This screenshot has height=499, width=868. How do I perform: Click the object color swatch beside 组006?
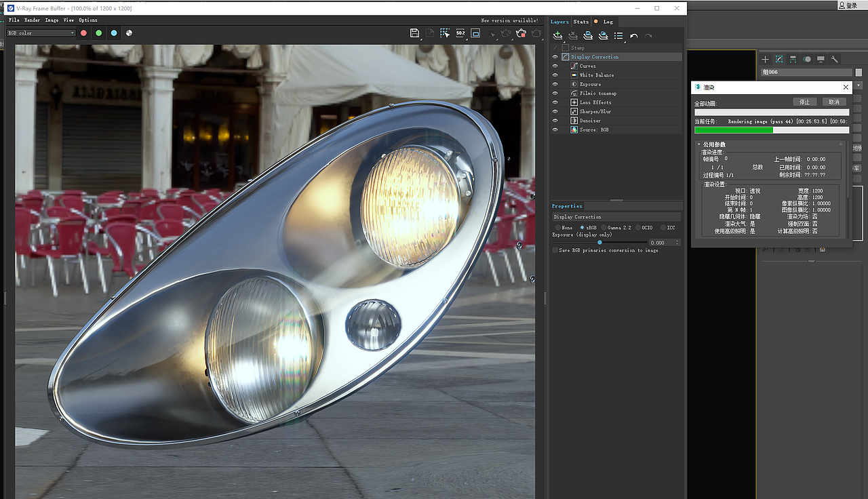859,72
